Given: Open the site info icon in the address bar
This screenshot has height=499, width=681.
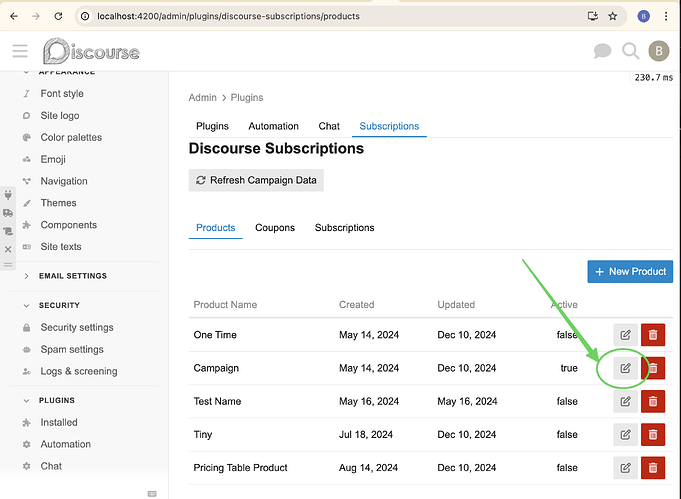Looking at the screenshot, I should click(x=86, y=16).
